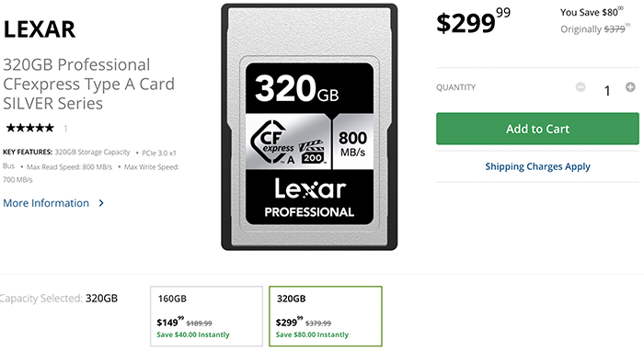Viewport: 644px width, 351px height.
Task: Click the Originally $379 strikethrough price
Action: point(595,29)
